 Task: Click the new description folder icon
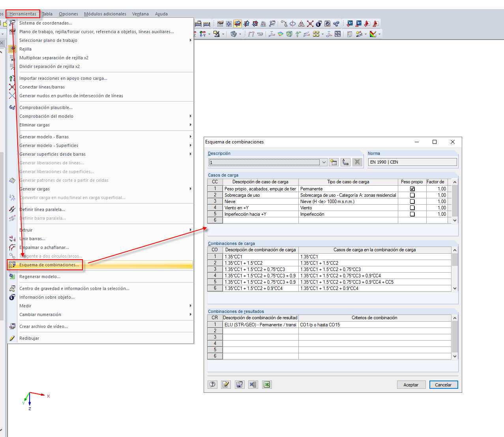(334, 162)
